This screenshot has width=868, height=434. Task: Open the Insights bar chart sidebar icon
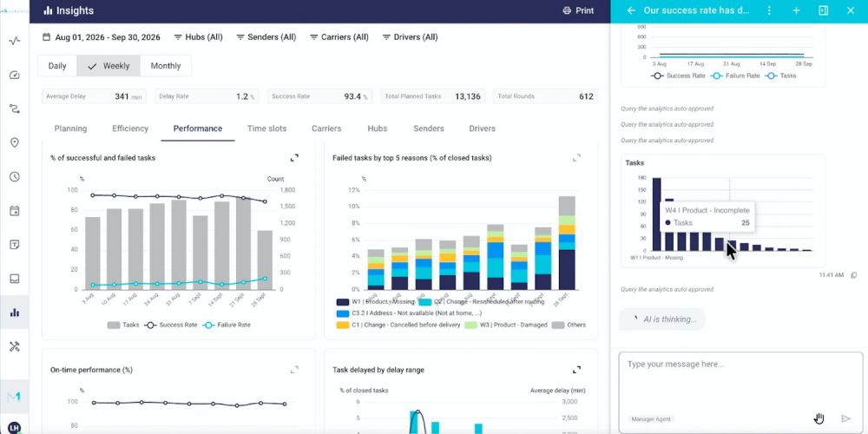[x=15, y=312]
